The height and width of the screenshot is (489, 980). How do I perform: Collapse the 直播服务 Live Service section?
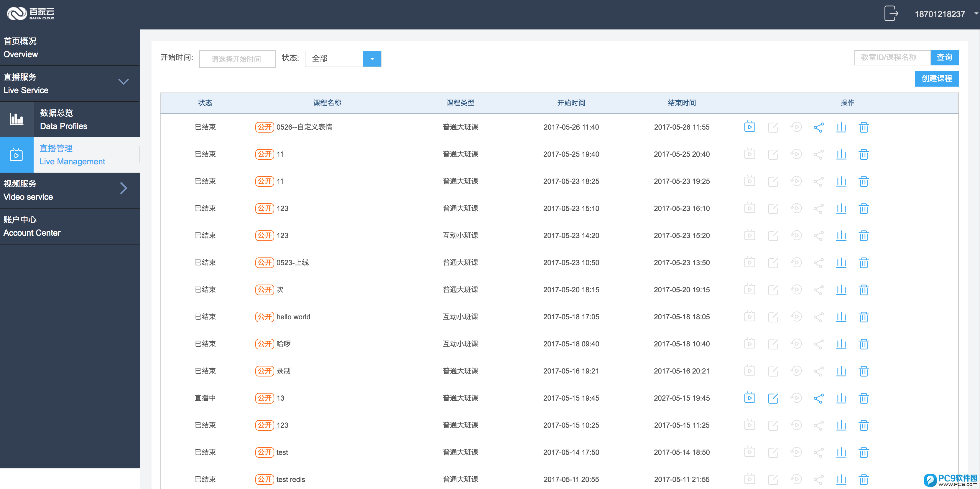click(123, 81)
